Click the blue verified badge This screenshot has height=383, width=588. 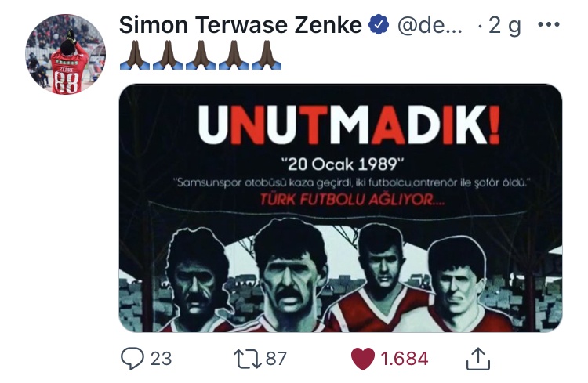[379, 25]
